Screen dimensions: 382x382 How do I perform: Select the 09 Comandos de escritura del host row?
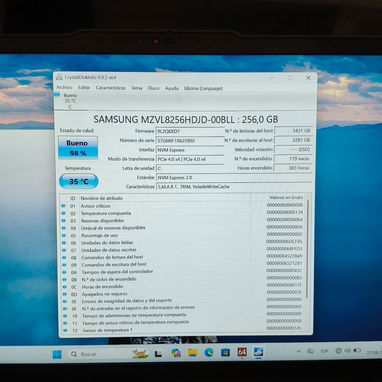(x=182, y=265)
